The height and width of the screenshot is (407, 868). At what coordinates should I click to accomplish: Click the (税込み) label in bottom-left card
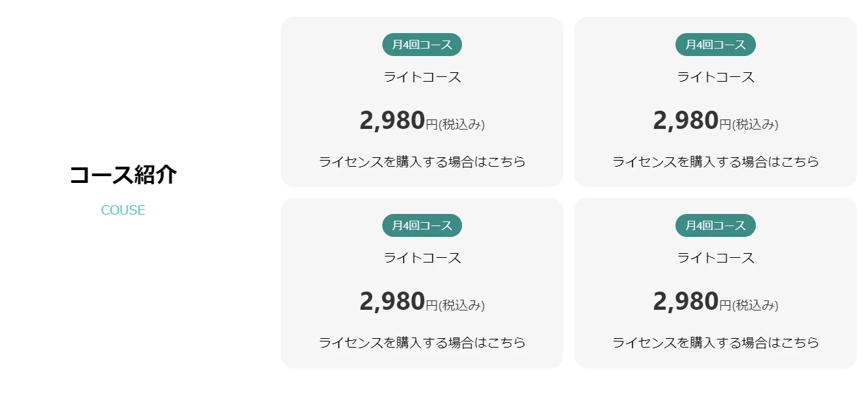click(x=462, y=305)
